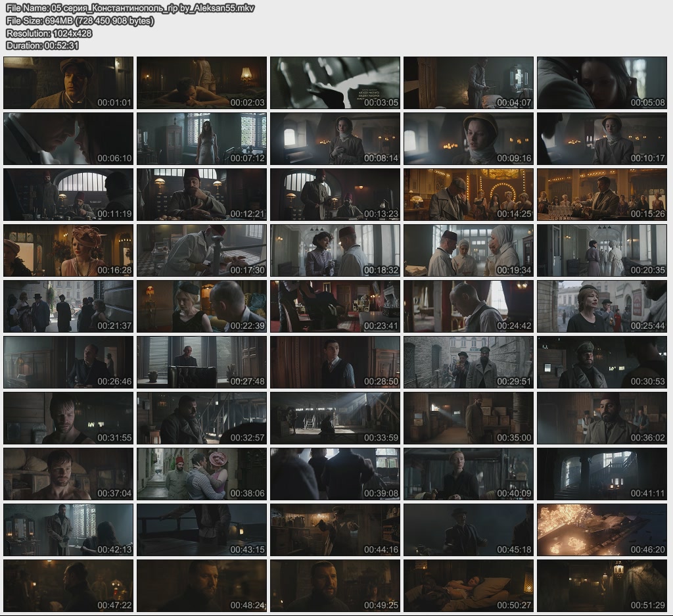Select the thumbnail at 00:16:28
This screenshot has height=616, width=673.
coord(68,250)
